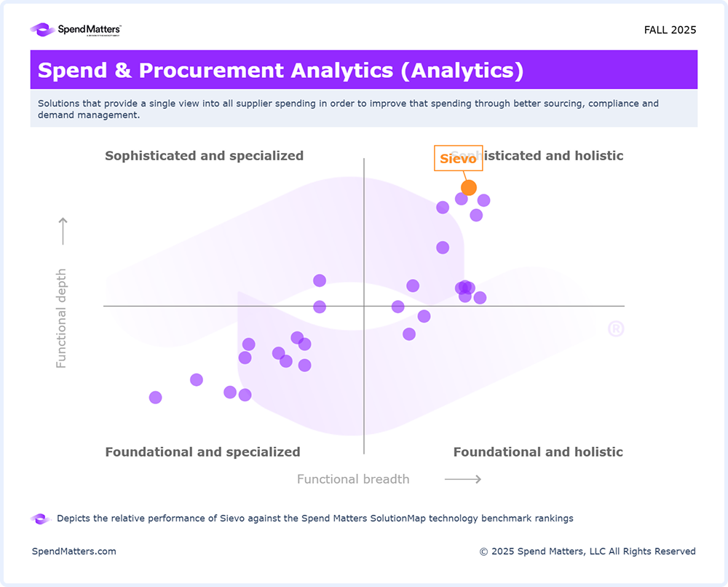Select the orange Sievo data point

pyautogui.click(x=469, y=187)
